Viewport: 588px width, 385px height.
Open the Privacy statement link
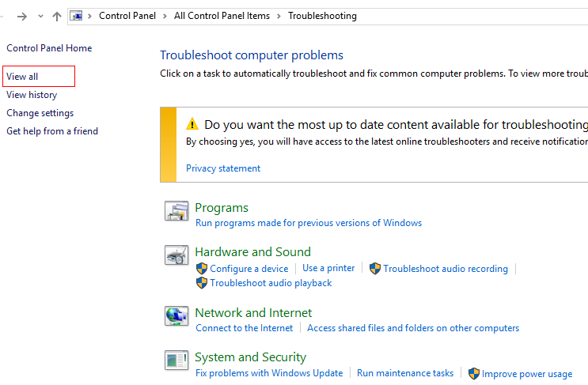223,168
